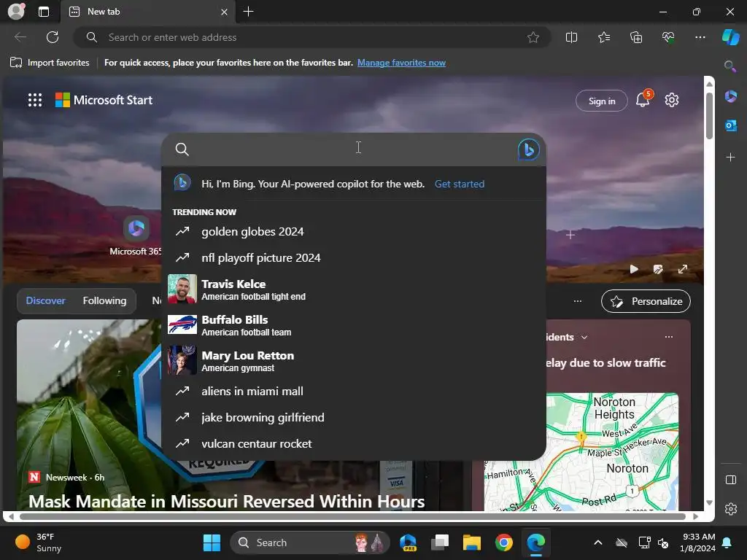Open the tab actions menu icon
Image resolution: width=747 pixels, height=560 pixels.
coord(44,12)
